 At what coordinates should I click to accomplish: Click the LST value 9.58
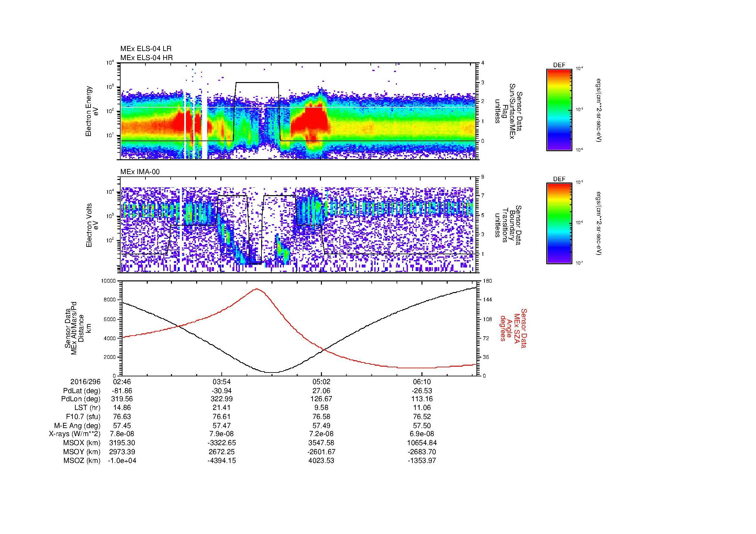(321, 408)
